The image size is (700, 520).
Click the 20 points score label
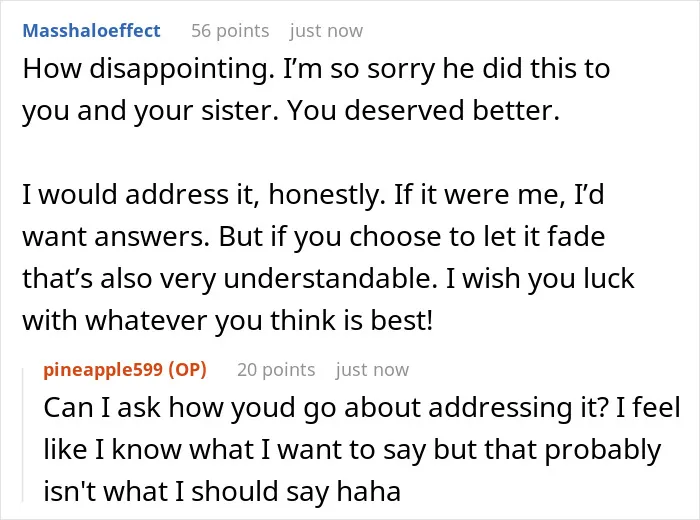[276, 370]
